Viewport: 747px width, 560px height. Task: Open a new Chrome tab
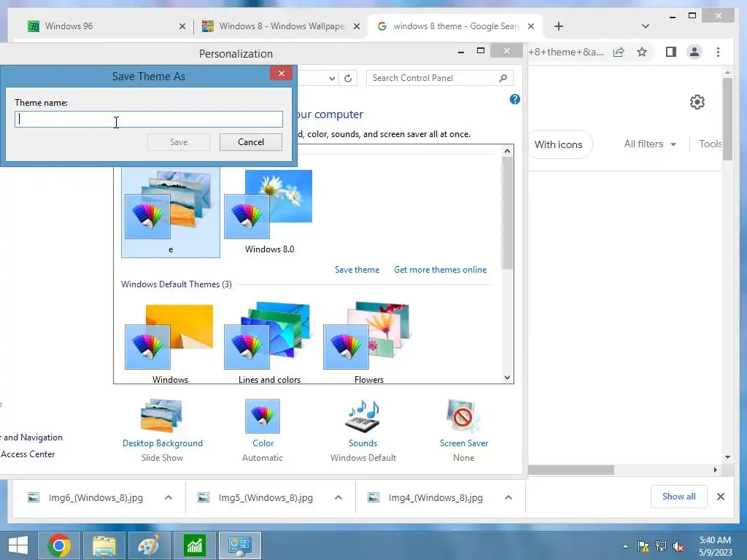[x=559, y=27]
